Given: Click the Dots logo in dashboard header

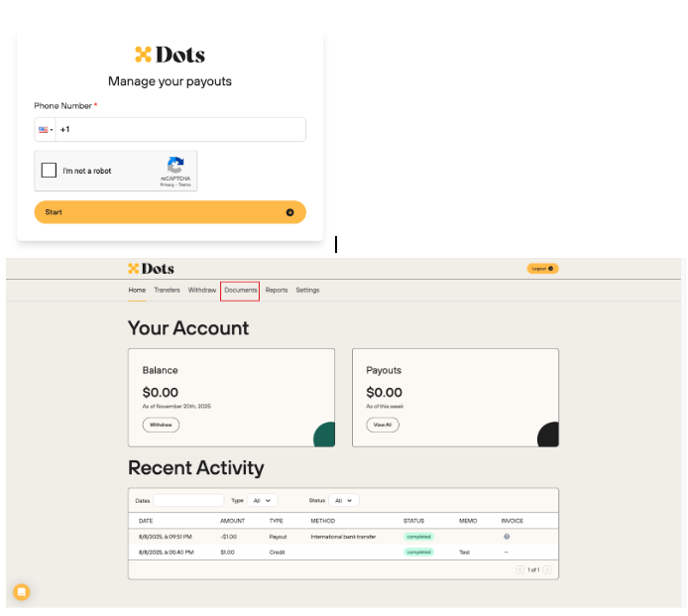Looking at the screenshot, I should tap(151, 268).
